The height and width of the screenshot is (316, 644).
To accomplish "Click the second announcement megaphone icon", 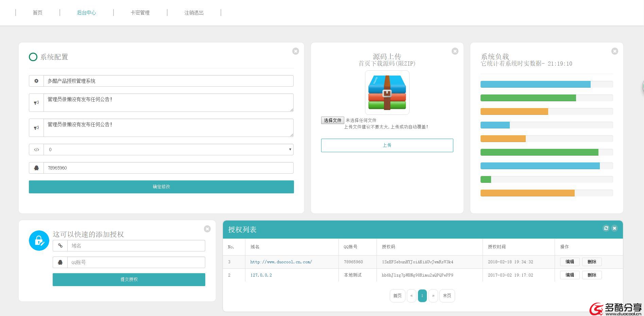I will pos(36,128).
